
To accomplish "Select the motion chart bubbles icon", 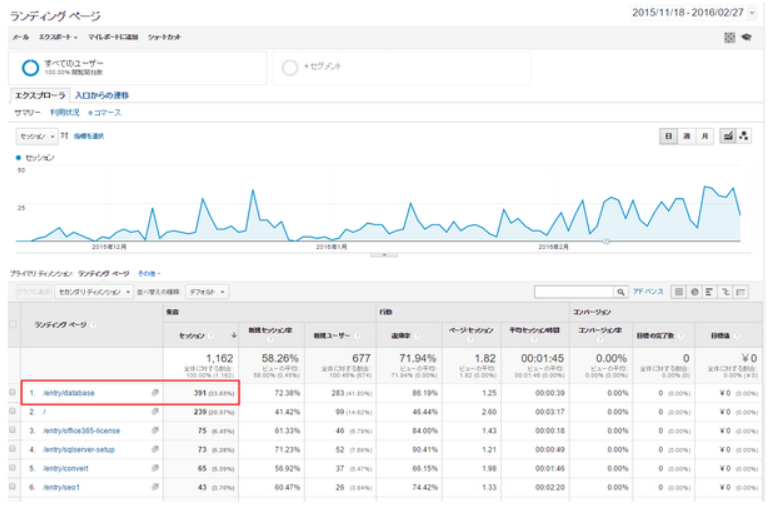I will point(744,136).
